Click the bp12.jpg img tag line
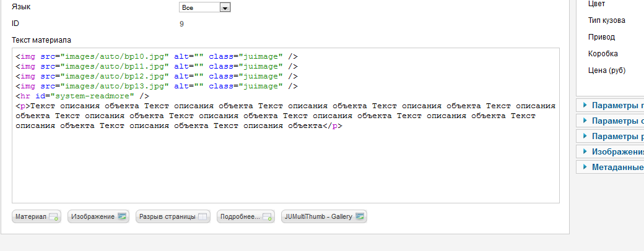The width and height of the screenshot is (644, 251). pos(157,76)
